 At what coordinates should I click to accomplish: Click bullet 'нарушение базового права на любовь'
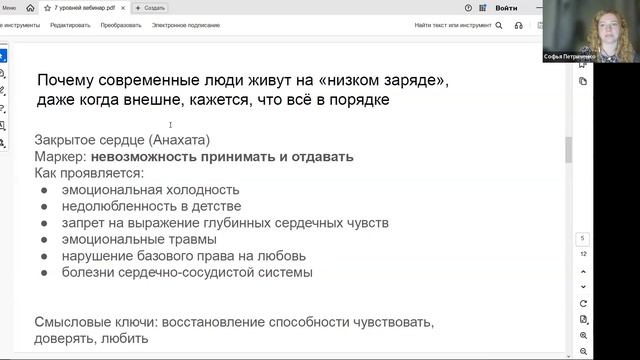[184, 256]
